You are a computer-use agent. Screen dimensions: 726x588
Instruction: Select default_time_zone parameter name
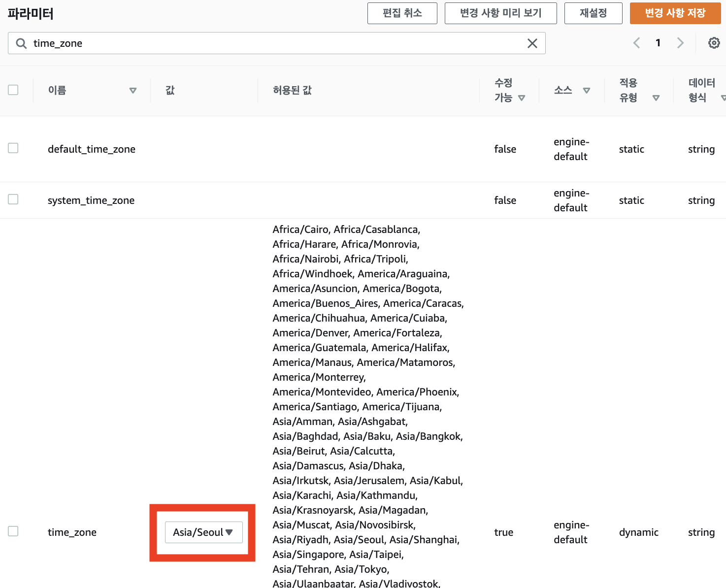[x=92, y=149]
